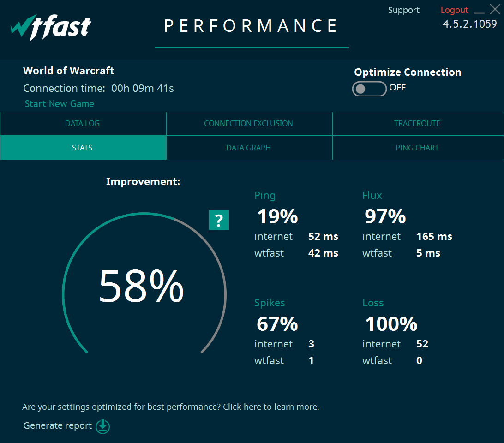Click the version number 4.5.2.1059
This screenshot has height=443, width=504.
click(x=469, y=24)
